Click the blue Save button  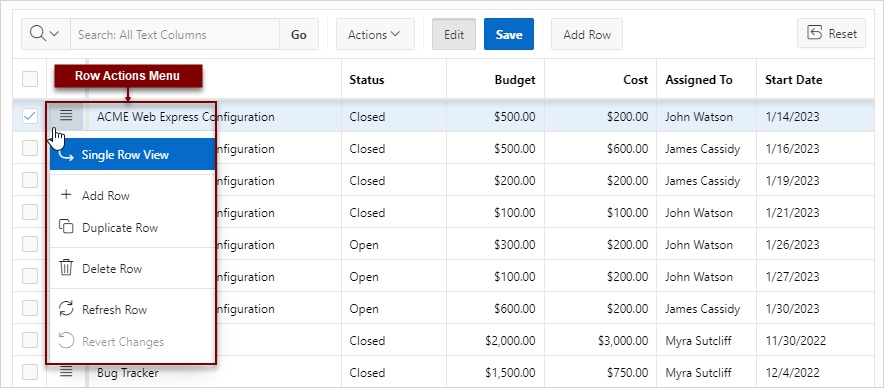509,34
